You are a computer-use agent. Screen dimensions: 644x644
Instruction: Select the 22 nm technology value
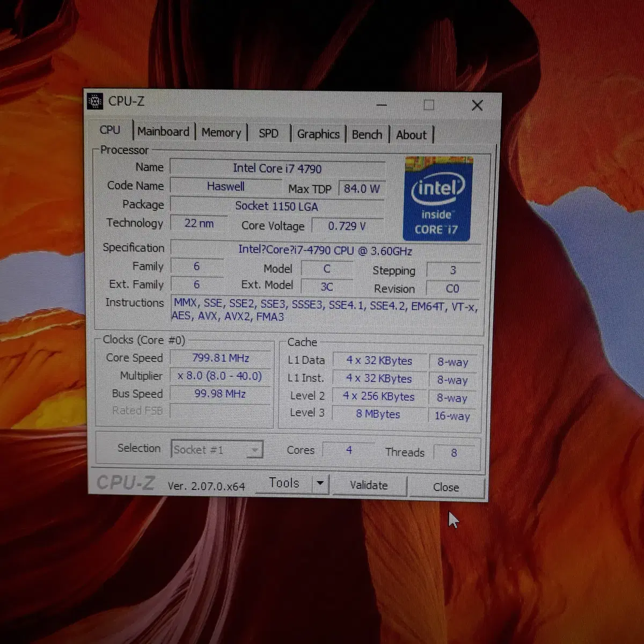click(x=199, y=223)
